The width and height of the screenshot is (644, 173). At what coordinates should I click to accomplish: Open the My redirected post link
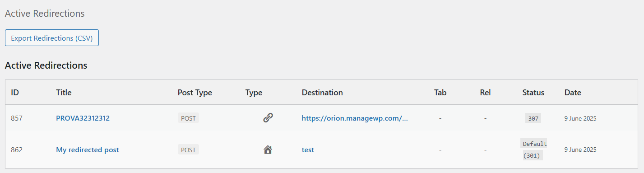[88, 150]
